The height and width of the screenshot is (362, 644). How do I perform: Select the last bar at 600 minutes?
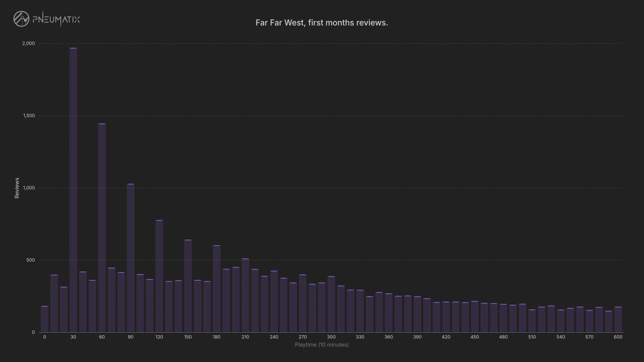pyautogui.click(x=618, y=319)
